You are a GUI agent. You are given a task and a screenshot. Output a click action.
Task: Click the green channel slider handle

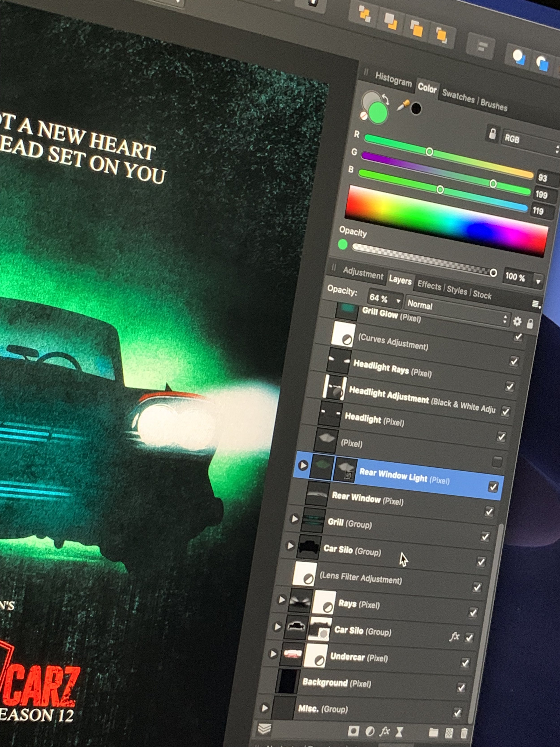[x=493, y=184]
